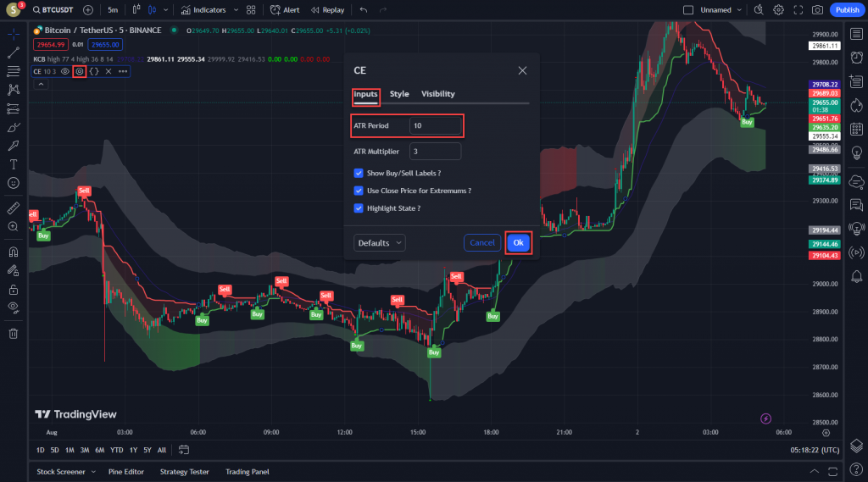The height and width of the screenshot is (482, 868).
Task: Open the Strategy Tester tab
Action: pos(184,472)
